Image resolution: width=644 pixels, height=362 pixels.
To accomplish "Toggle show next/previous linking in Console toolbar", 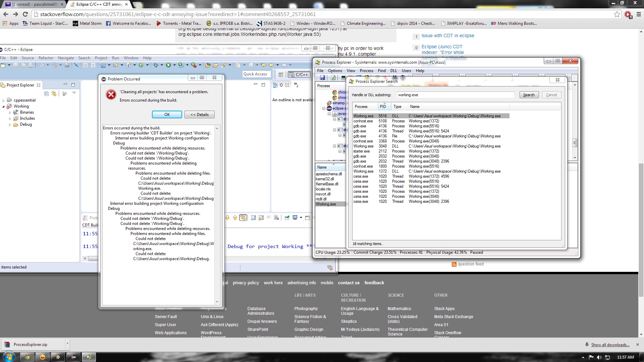I will (243, 218).
